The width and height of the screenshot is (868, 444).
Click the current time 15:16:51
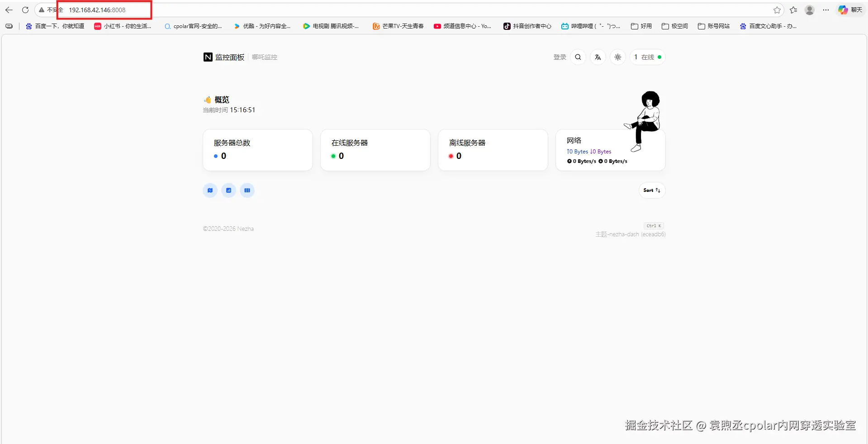tap(242, 110)
